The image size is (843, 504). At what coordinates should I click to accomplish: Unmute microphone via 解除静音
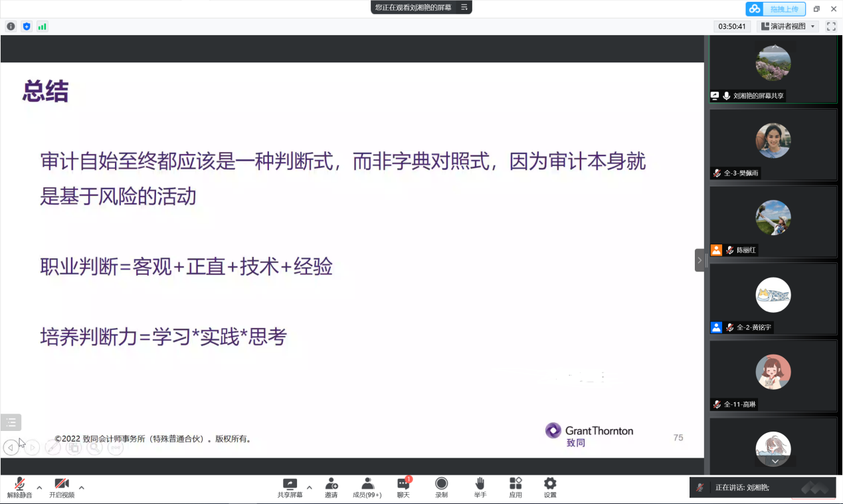tap(19, 487)
